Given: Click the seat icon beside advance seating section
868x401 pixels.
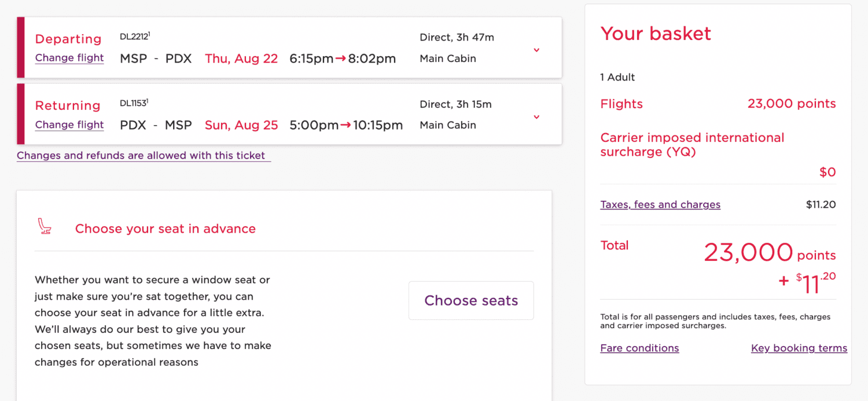Looking at the screenshot, I should click(x=45, y=227).
